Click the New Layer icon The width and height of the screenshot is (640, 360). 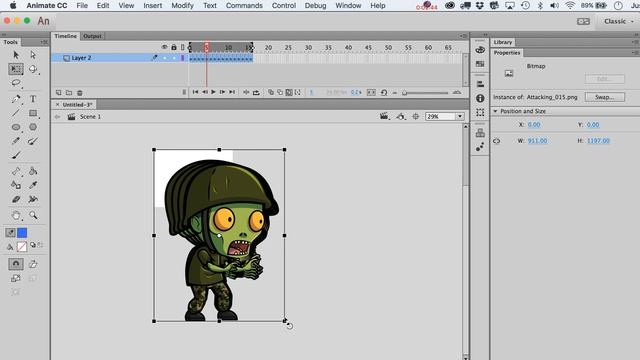point(58,93)
